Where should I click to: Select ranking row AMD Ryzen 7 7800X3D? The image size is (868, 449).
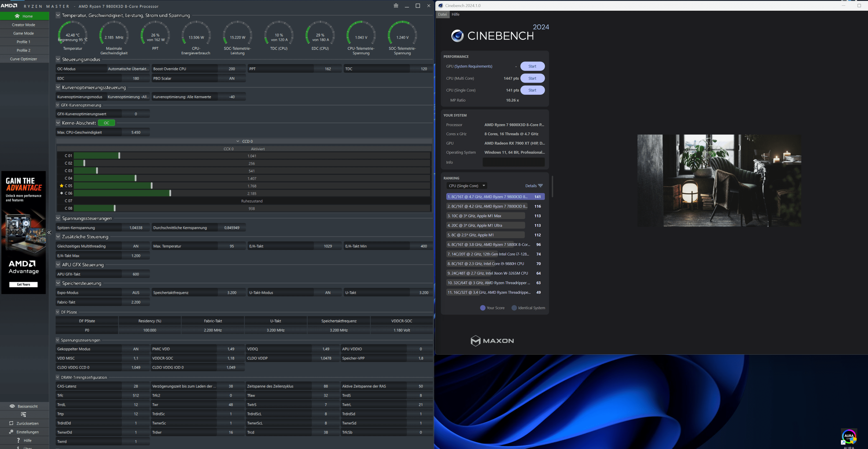click(x=495, y=206)
